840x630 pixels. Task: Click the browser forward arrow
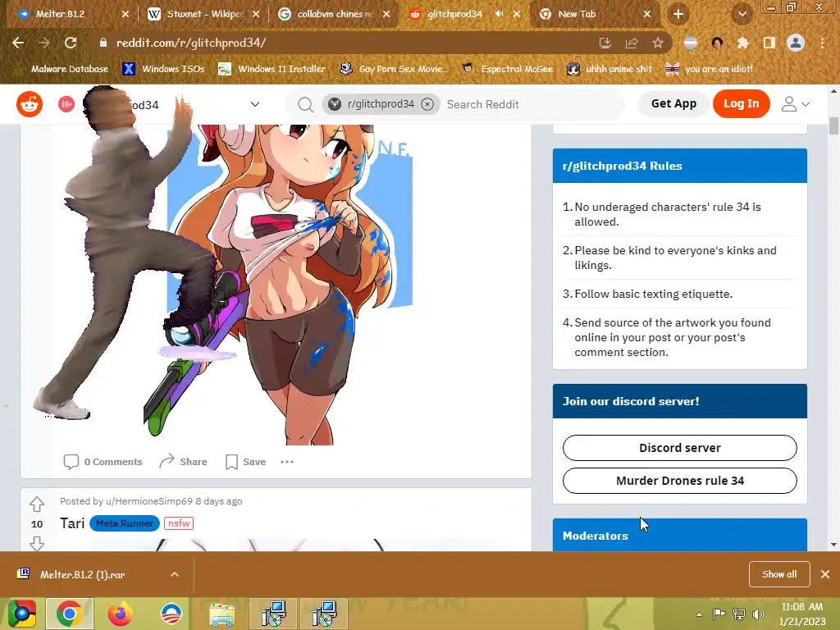coord(44,43)
